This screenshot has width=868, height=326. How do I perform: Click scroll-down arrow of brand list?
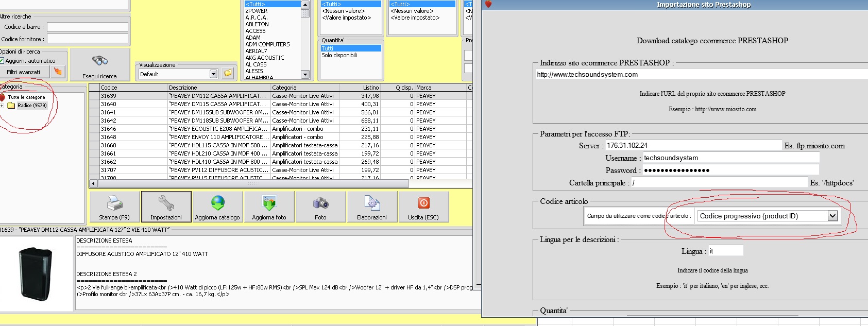click(305, 75)
